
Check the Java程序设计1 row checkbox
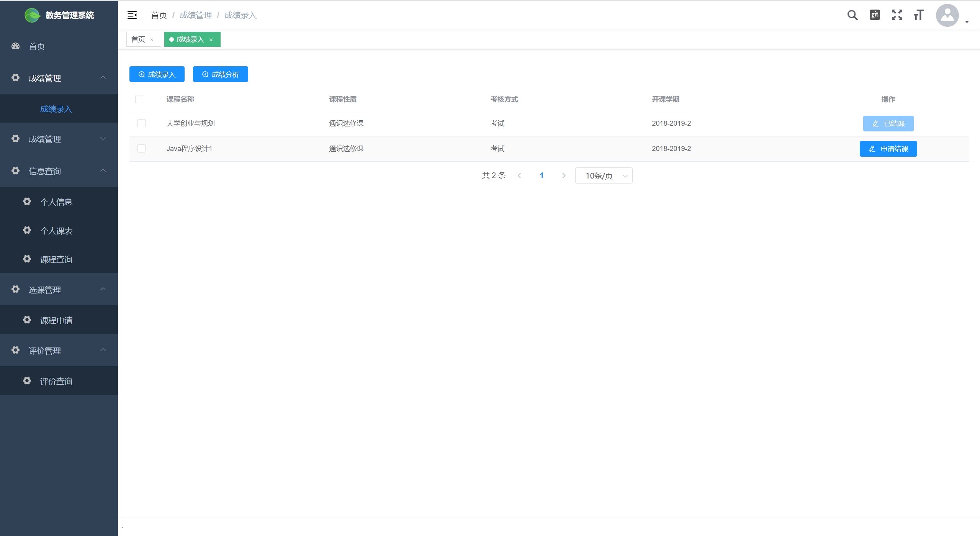[x=141, y=149]
